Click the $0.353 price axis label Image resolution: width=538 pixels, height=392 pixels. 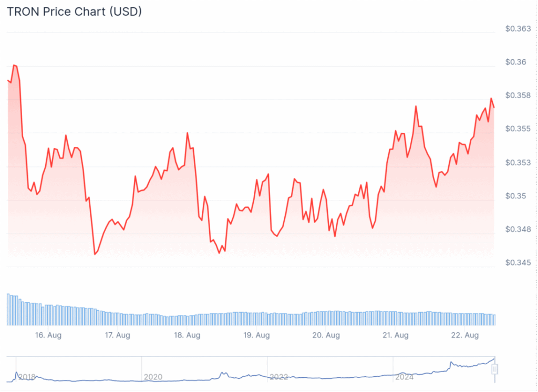click(x=518, y=163)
